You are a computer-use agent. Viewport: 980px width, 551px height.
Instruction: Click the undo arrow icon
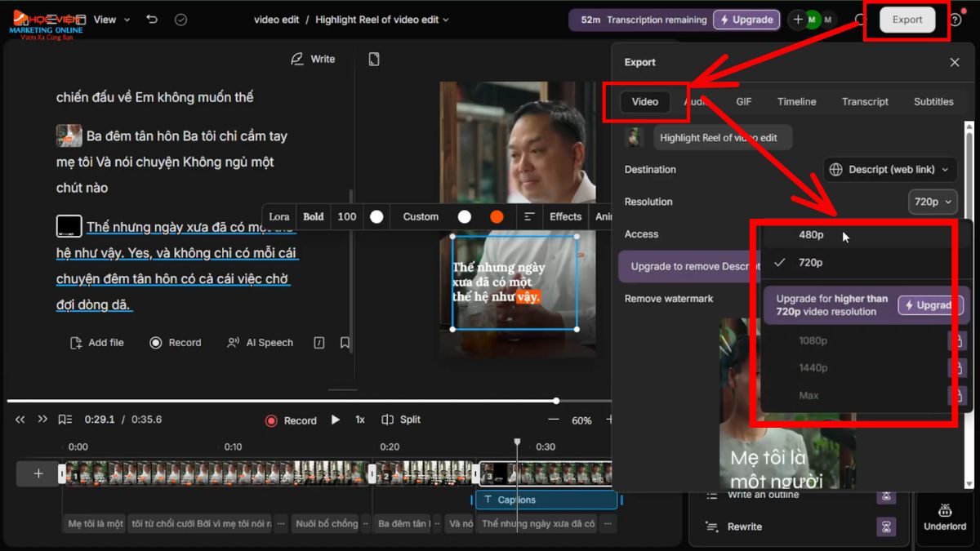152,20
